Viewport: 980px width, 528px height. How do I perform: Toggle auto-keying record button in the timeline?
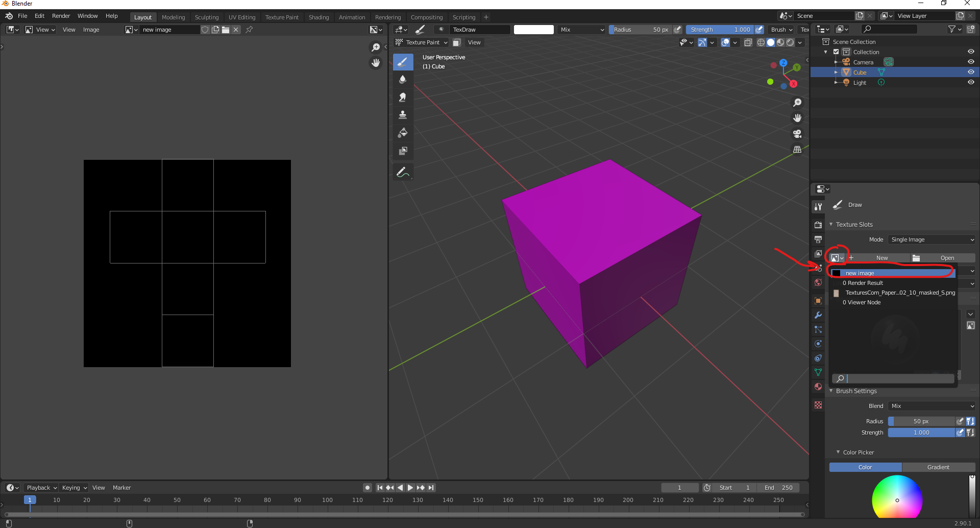pyautogui.click(x=367, y=488)
